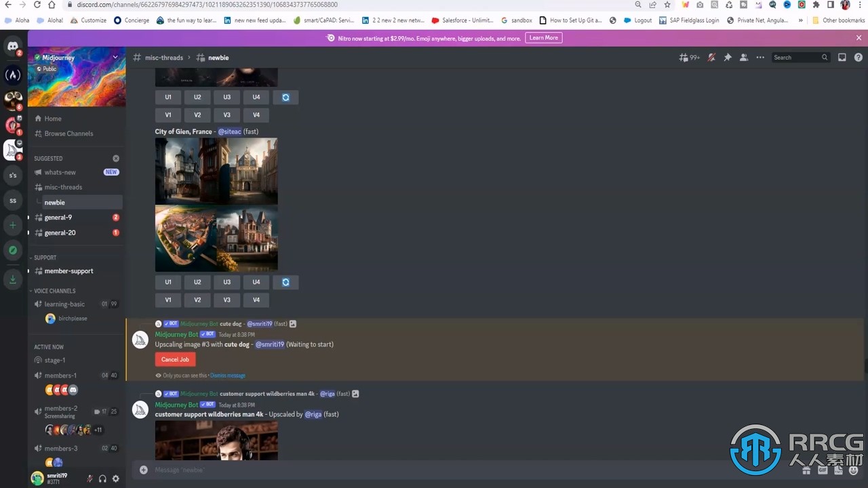The height and width of the screenshot is (488, 868).
Task: Open the City of Gien image grid
Action: (216, 205)
